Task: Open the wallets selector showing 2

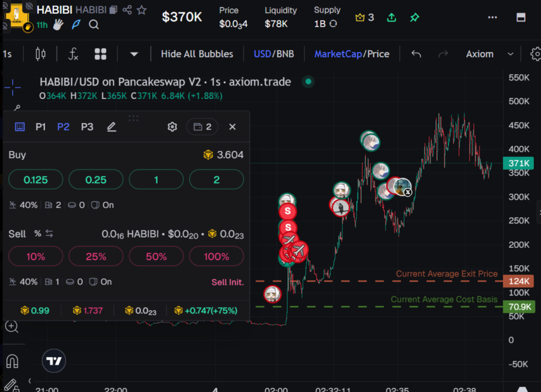Action: pyautogui.click(x=202, y=127)
